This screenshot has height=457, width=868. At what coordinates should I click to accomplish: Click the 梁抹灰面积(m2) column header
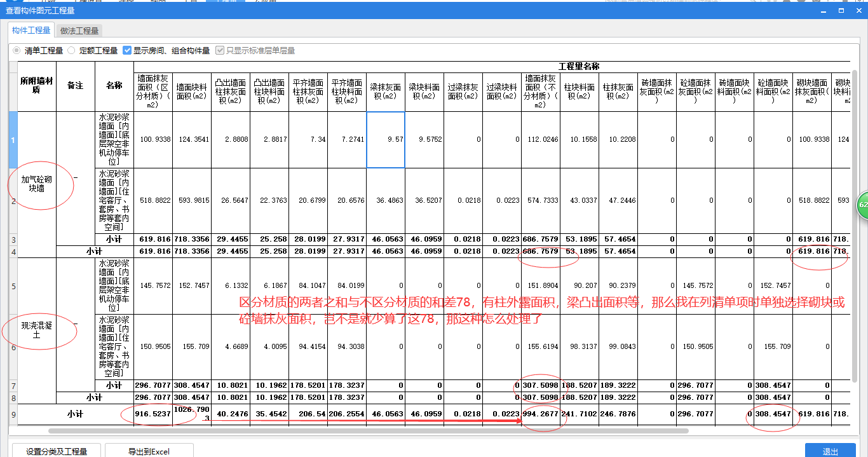(386, 92)
